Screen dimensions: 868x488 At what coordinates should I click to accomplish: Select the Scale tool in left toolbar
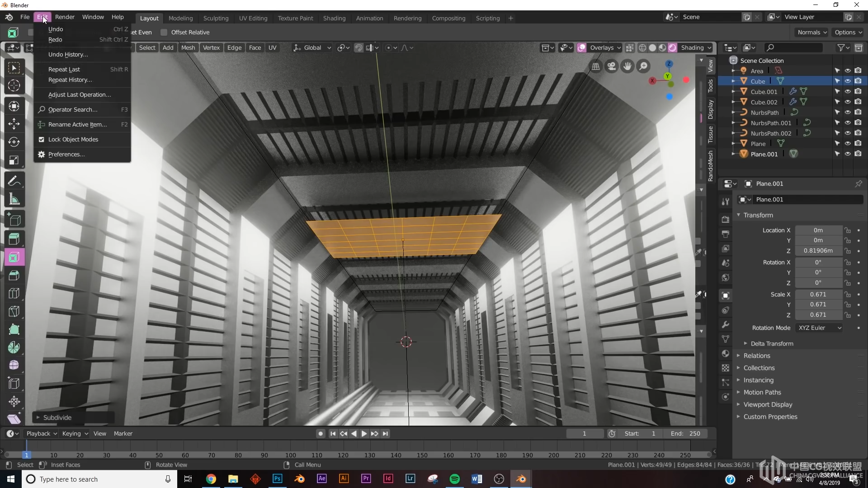click(14, 160)
